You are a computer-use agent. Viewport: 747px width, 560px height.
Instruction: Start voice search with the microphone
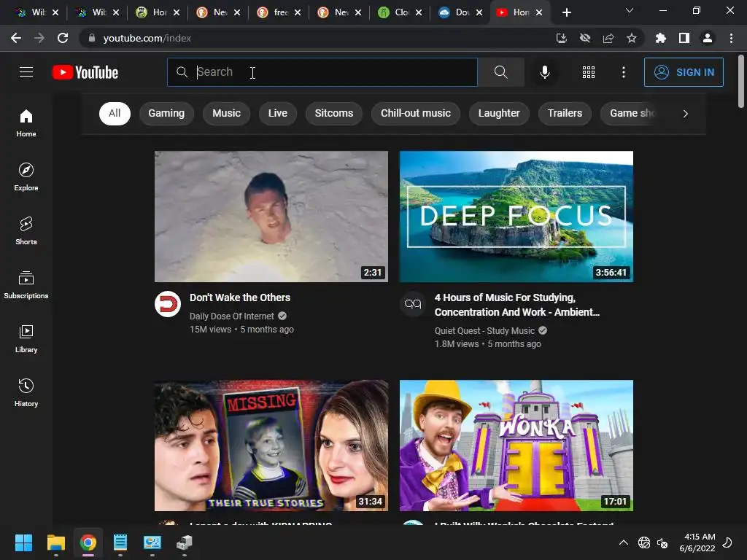tap(544, 72)
